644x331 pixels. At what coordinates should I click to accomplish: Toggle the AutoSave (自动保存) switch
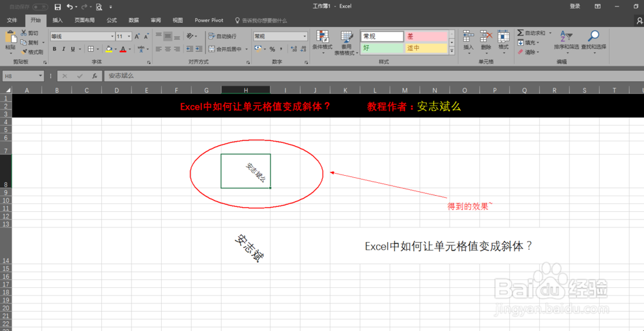click(40, 6)
